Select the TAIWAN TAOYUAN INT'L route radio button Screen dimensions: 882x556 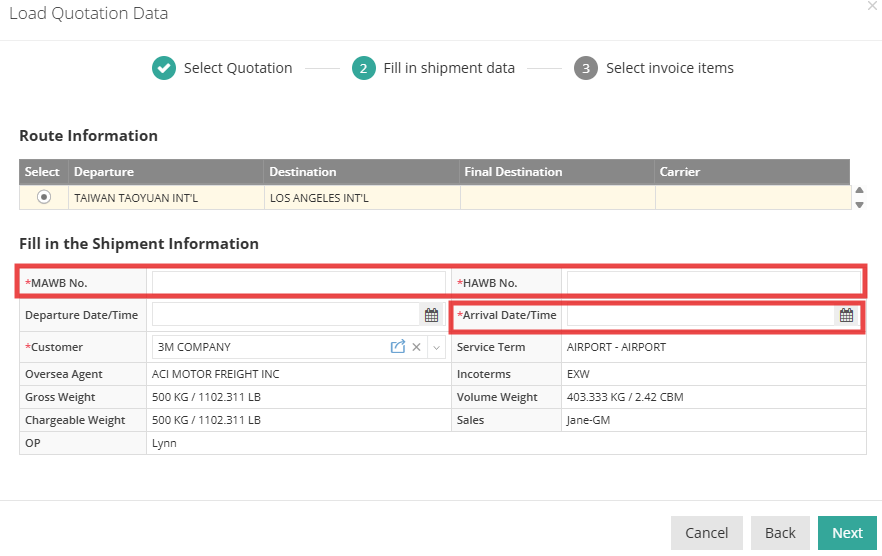coord(44,197)
